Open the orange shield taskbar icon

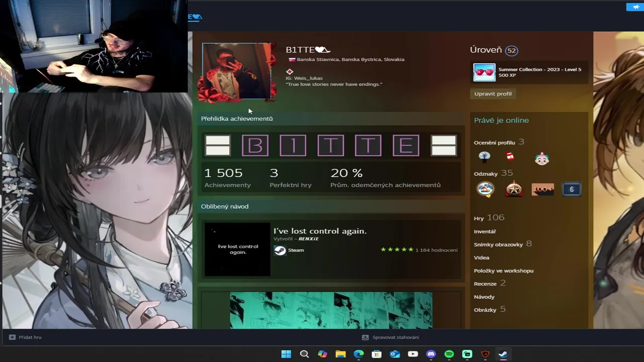(x=485, y=354)
